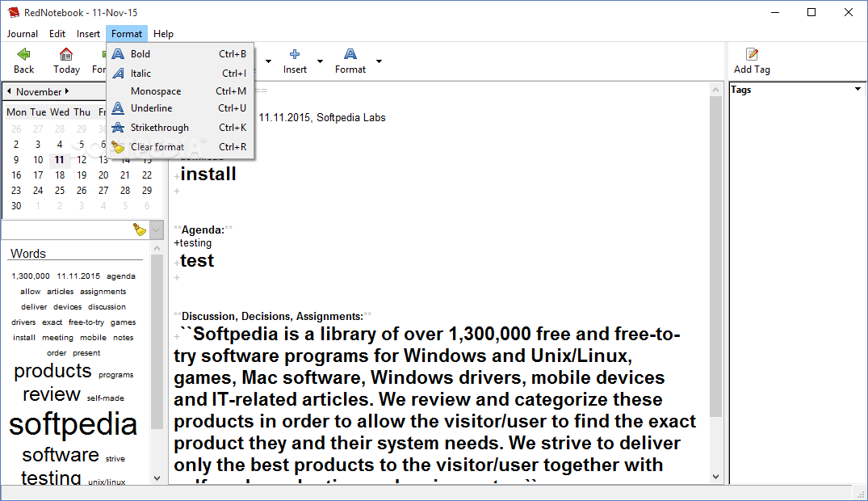The width and height of the screenshot is (868, 501).
Task: Click the broom clear icon in search box
Action: click(140, 229)
